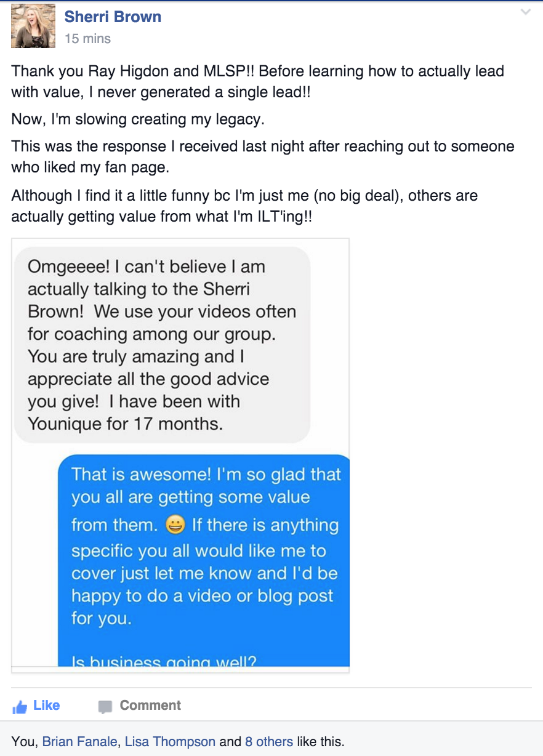Click the blue 'That is awesome' reply bubble
Screen dimensions: 543x756
click(203, 561)
